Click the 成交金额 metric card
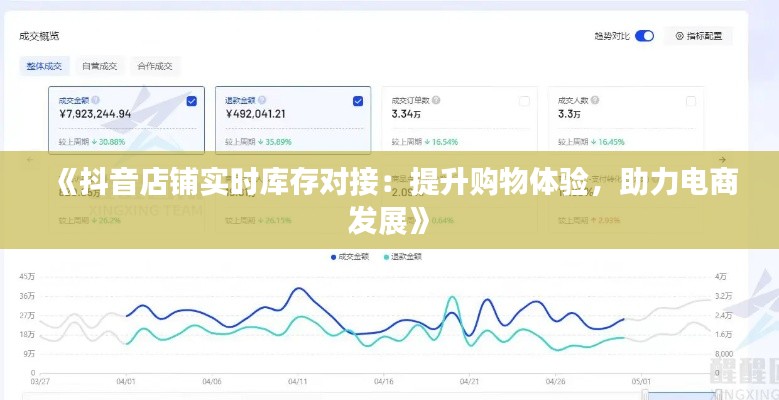779x400 pixels. (126, 120)
